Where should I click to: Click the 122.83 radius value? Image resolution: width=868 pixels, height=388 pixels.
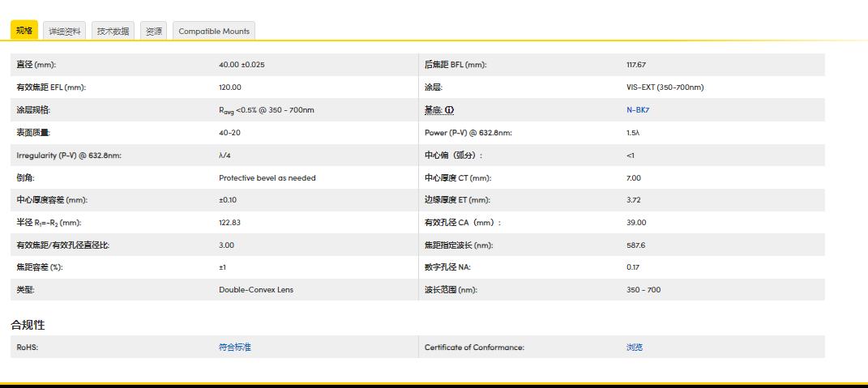coord(230,223)
